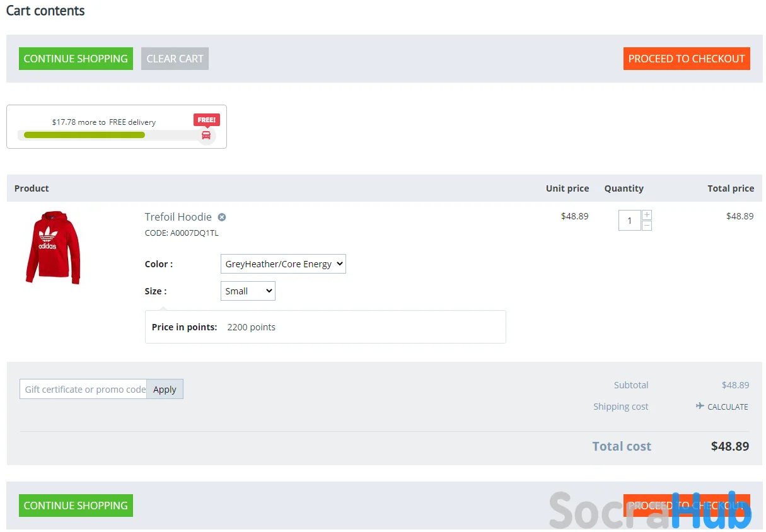Click Calculate shipping cost link
This screenshot has height=532, width=766.
(728, 407)
